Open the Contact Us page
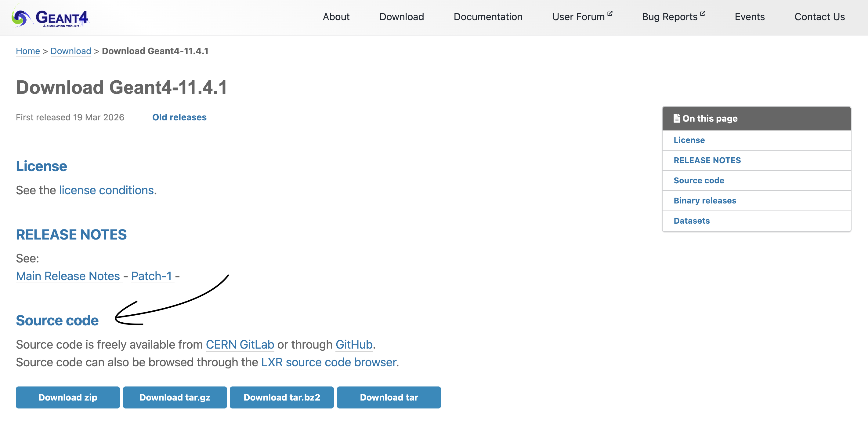 tap(819, 17)
